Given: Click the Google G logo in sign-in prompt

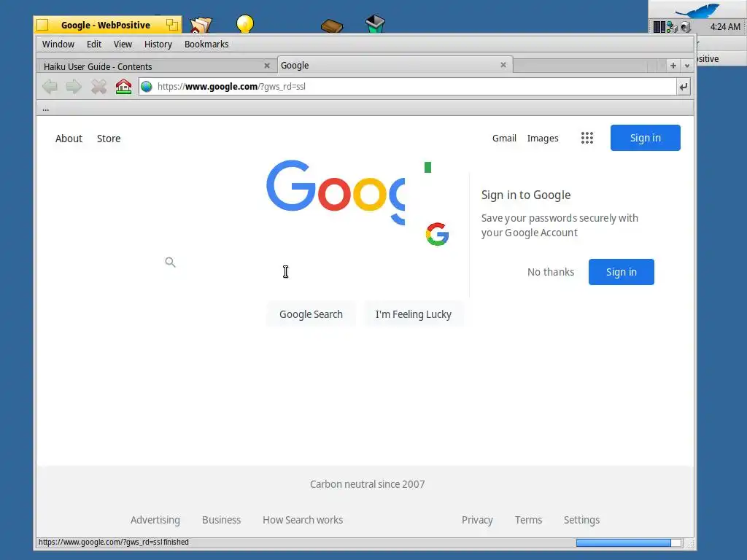Looking at the screenshot, I should click(438, 234).
